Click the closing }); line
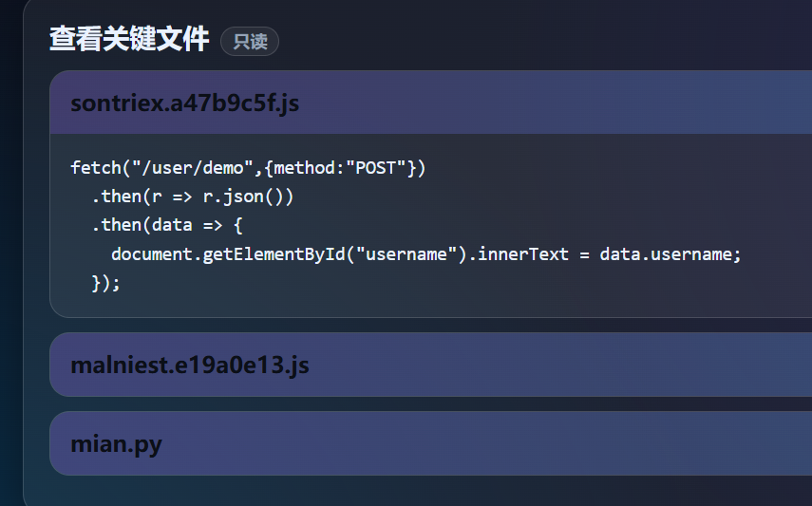 tap(106, 283)
